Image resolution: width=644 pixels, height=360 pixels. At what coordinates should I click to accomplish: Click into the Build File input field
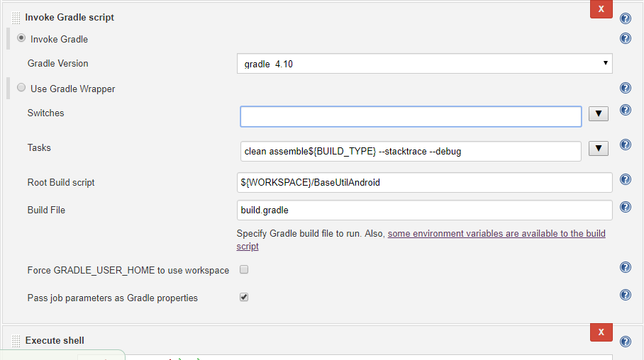click(424, 210)
